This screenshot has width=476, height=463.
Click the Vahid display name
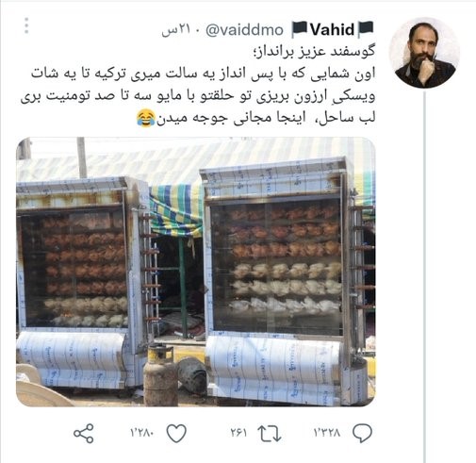[333, 30]
